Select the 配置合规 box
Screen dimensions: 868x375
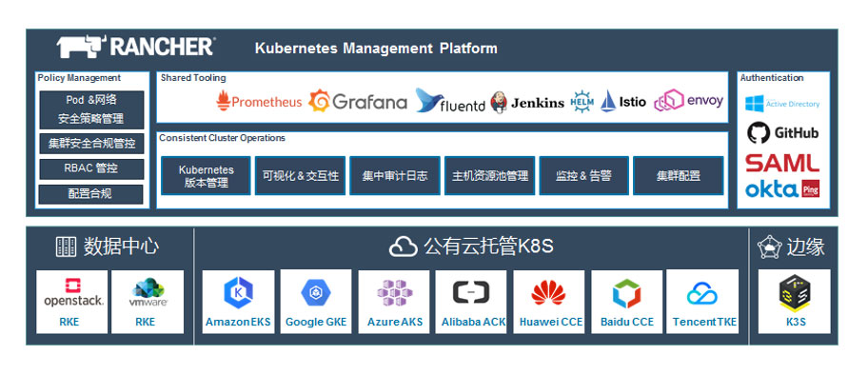tap(91, 194)
